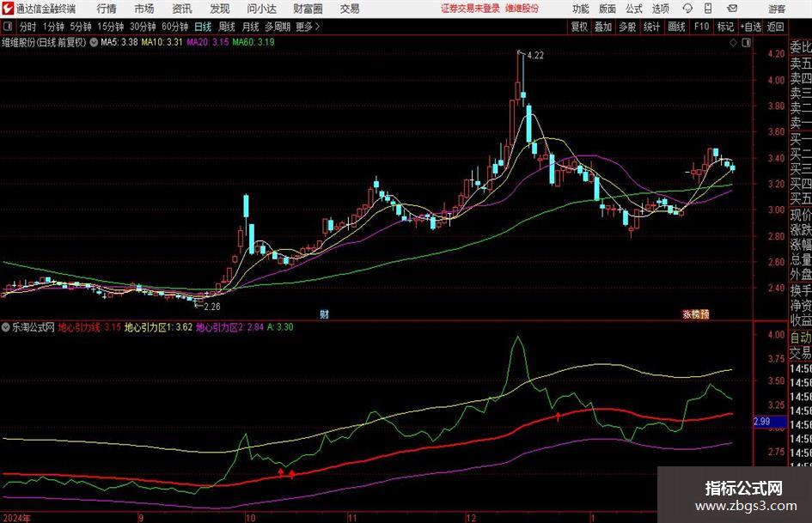
Task: Click the 地心引力区1: 3.62 label
Action: 158,327
